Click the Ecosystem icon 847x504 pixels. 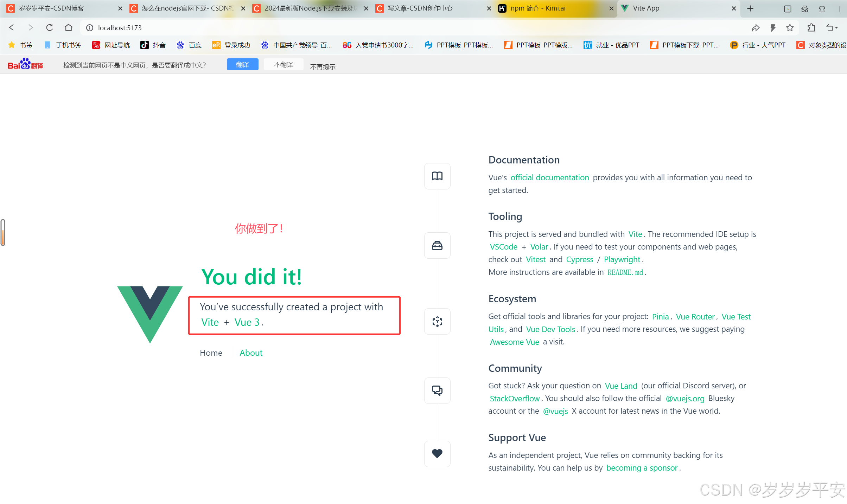pyautogui.click(x=437, y=321)
